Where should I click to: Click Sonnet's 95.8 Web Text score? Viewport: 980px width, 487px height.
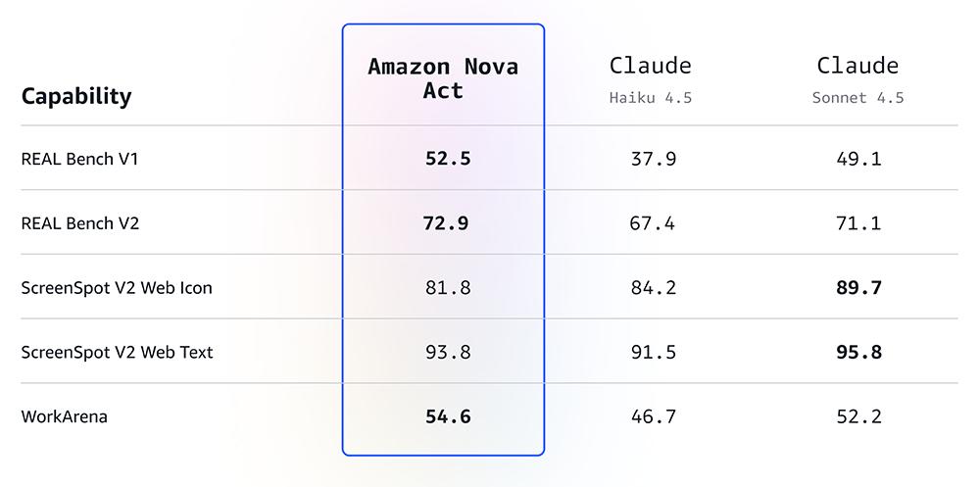click(857, 352)
